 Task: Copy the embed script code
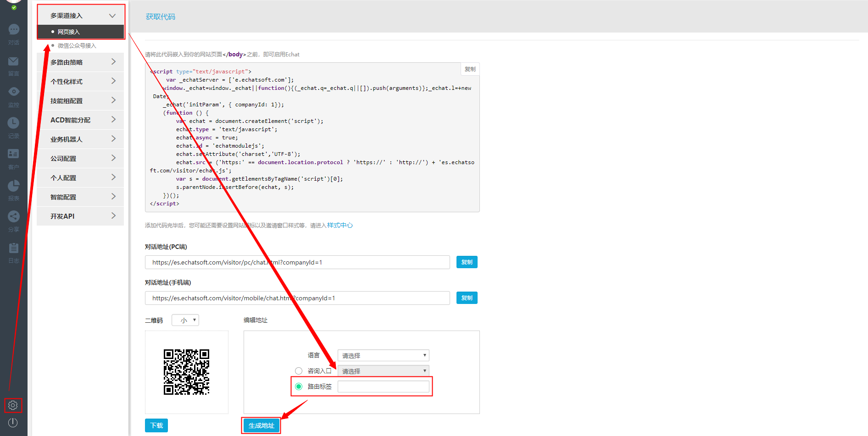coord(470,69)
